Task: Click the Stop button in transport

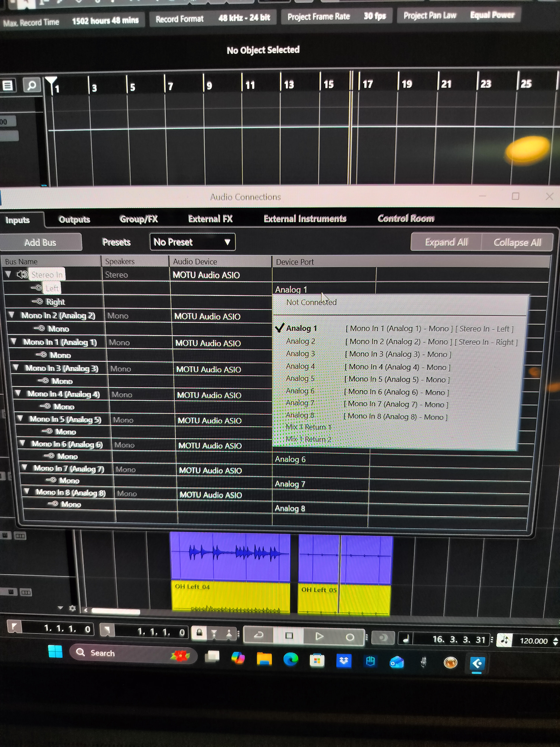Action: [289, 636]
